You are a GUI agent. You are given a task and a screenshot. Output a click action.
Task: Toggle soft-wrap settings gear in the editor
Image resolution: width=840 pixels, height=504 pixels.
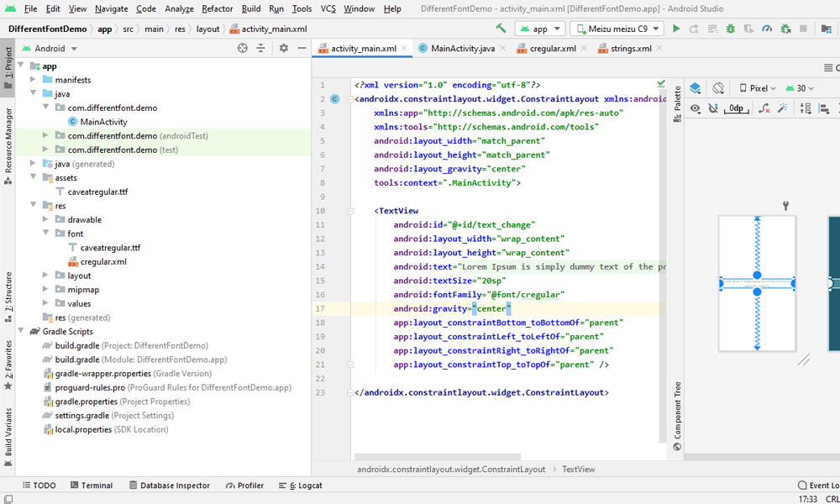[x=283, y=49]
